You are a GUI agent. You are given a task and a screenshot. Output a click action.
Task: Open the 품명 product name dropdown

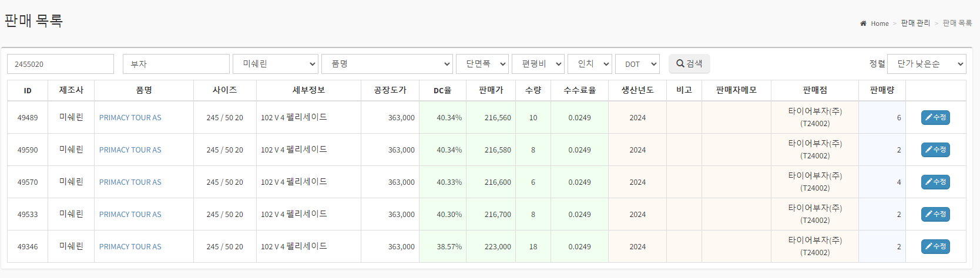pos(387,64)
